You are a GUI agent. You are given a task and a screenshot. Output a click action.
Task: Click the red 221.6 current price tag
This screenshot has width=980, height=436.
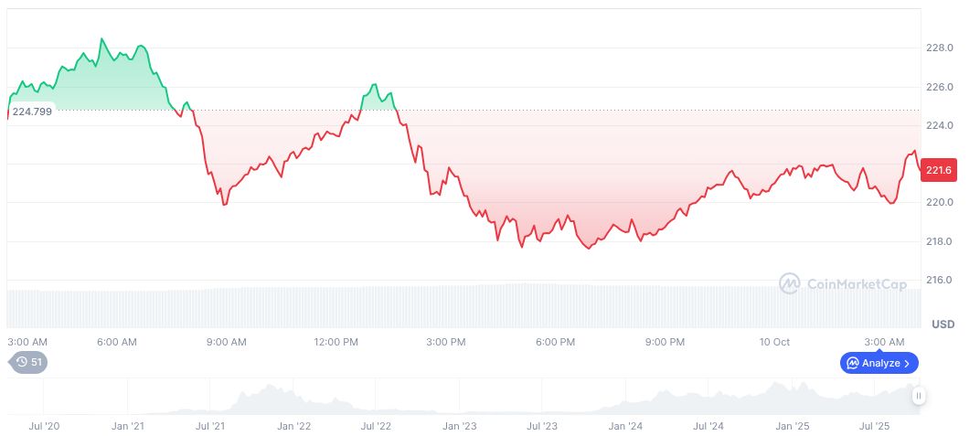(x=938, y=170)
